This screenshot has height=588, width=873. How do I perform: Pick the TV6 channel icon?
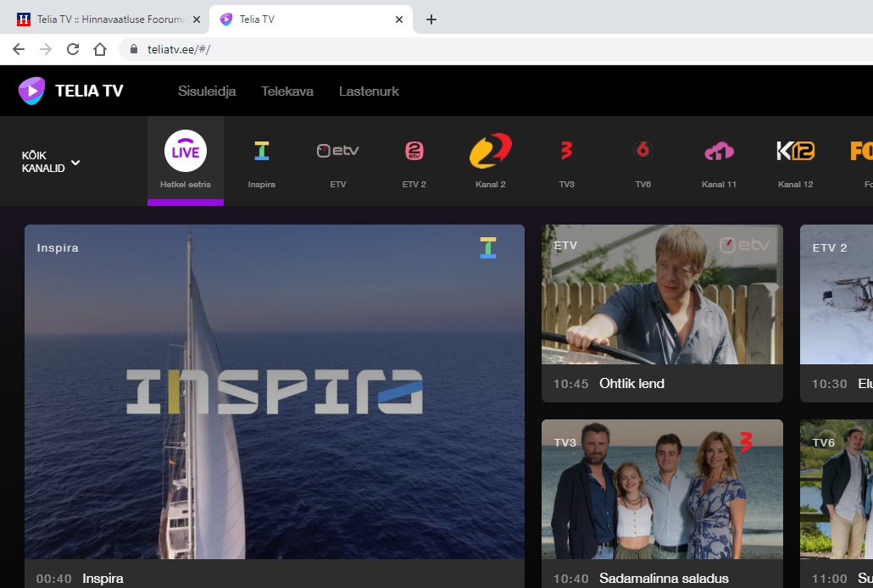tap(642, 153)
